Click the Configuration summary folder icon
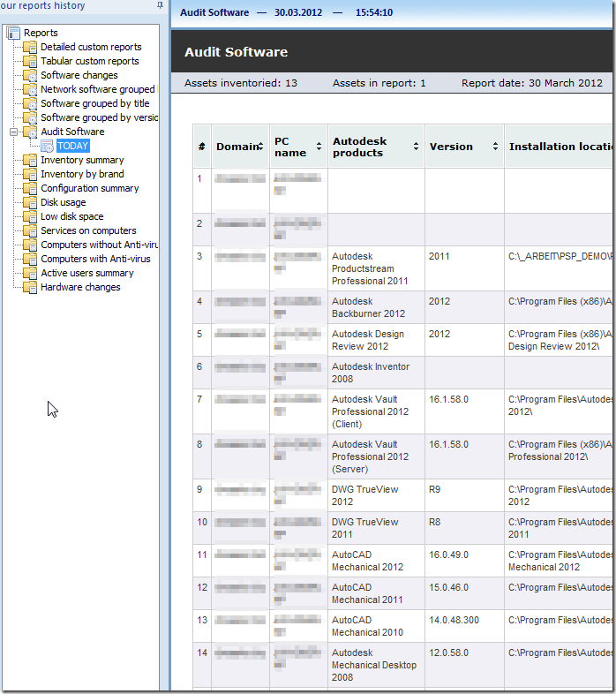This screenshot has height=694, width=616. coord(30,189)
